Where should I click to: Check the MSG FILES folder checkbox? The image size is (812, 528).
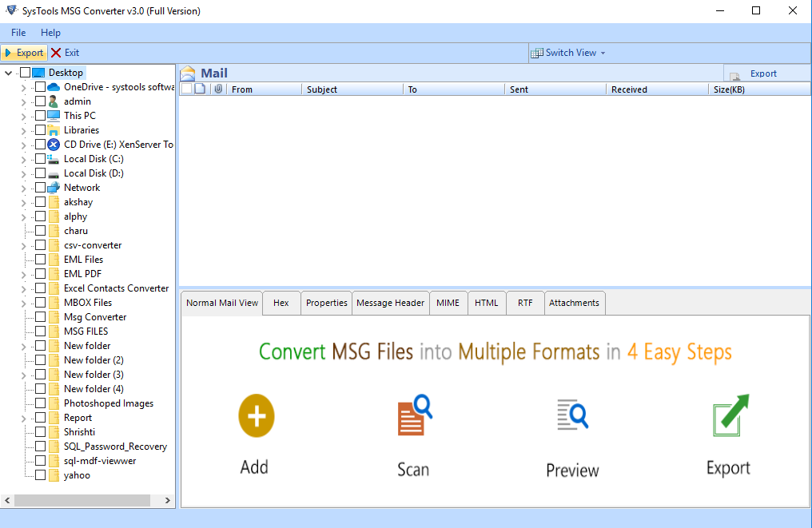40,331
